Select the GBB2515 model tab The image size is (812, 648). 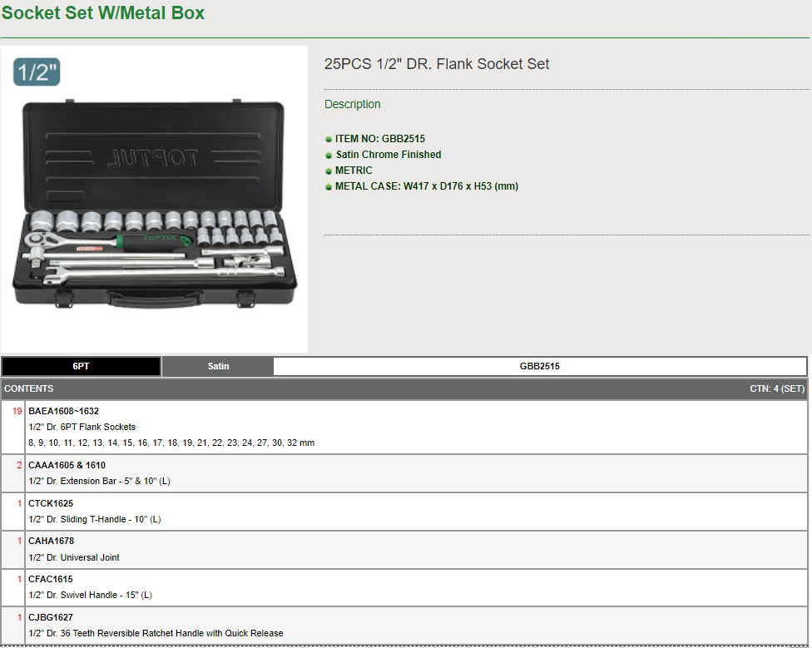pyautogui.click(x=539, y=366)
